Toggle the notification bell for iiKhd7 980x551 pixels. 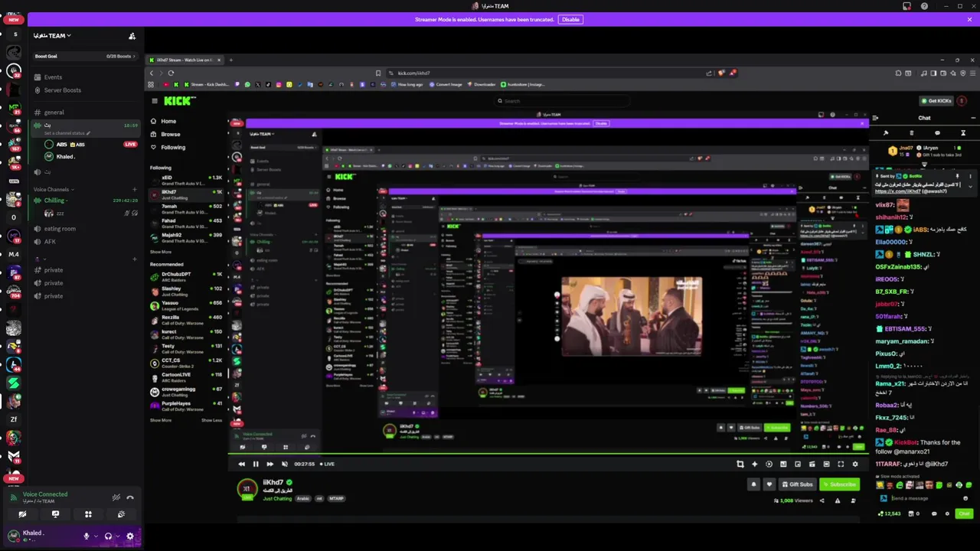point(753,484)
